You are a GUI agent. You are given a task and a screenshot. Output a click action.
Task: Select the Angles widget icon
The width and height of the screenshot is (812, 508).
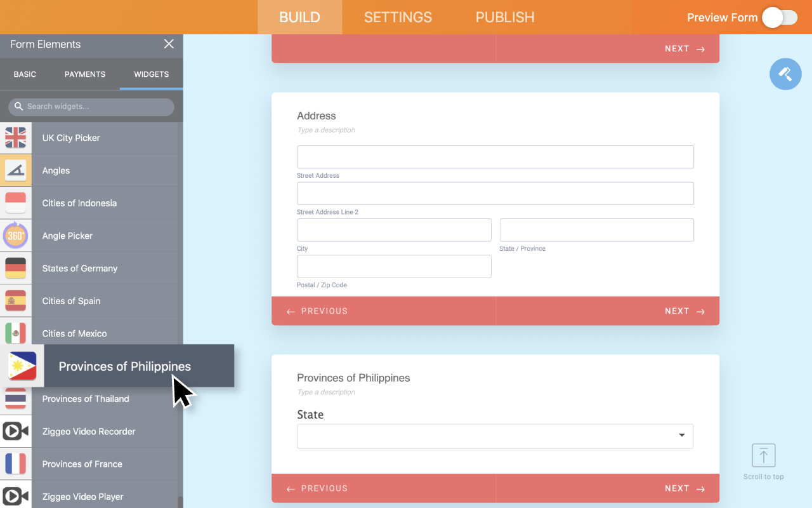click(16, 170)
